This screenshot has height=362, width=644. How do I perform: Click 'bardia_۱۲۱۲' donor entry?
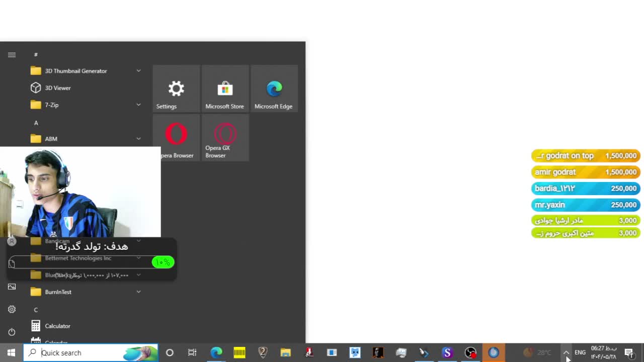tap(586, 189)
